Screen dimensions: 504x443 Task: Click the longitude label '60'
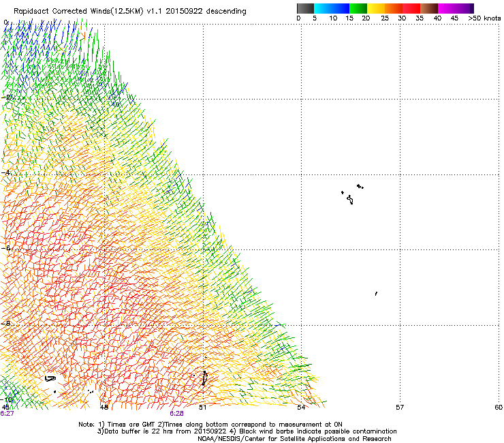(x=499, y=408)
